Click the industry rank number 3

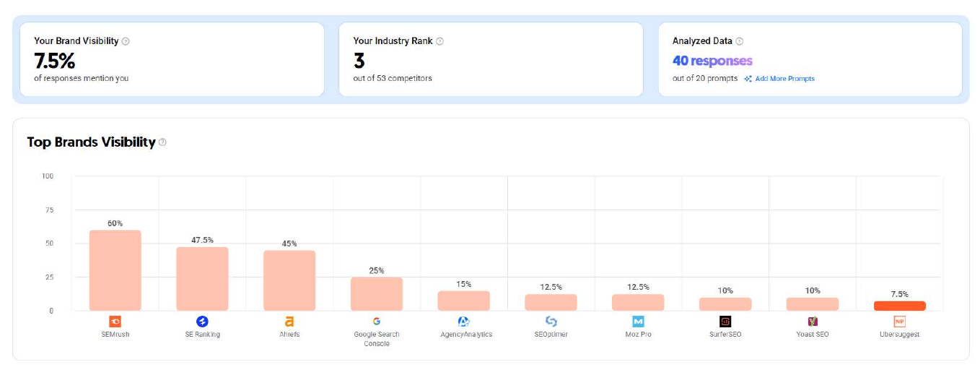coord(359,61)
